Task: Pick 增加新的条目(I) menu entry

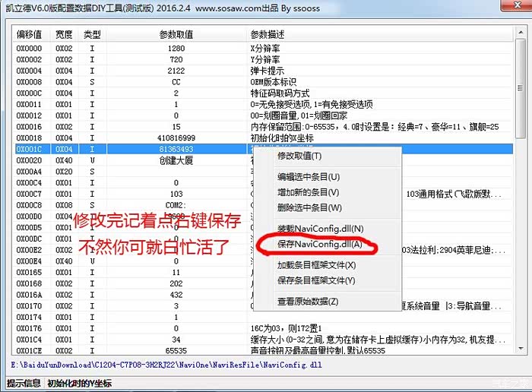Action: pos(307,192)
